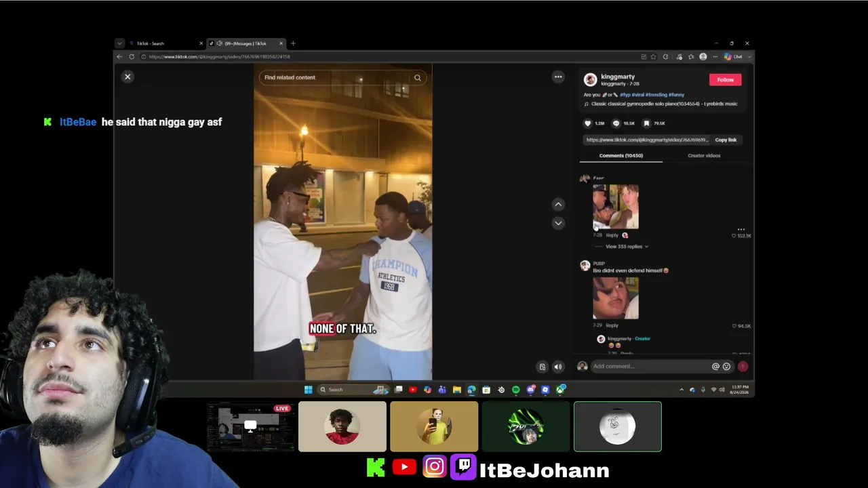Like PURP's comment with 94.5K likes
The image size is (868, 488).
click(734, 326)
